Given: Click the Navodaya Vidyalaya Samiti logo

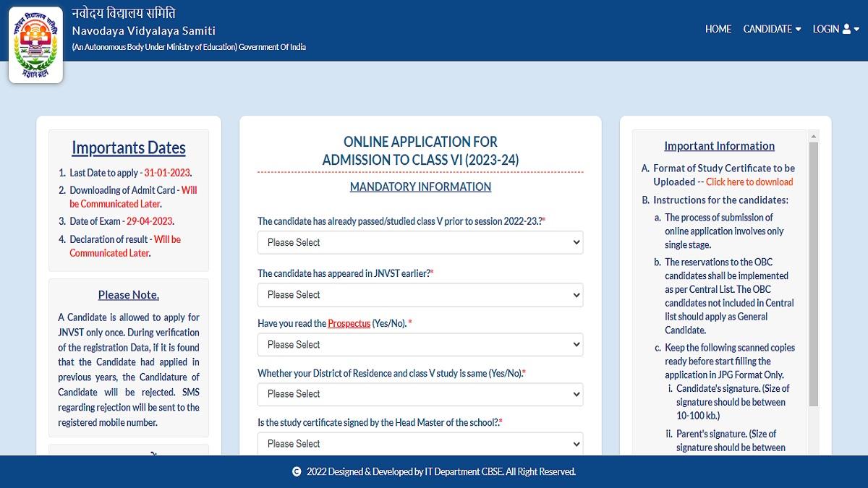Looking at the screenshot, I should point(35,44).
